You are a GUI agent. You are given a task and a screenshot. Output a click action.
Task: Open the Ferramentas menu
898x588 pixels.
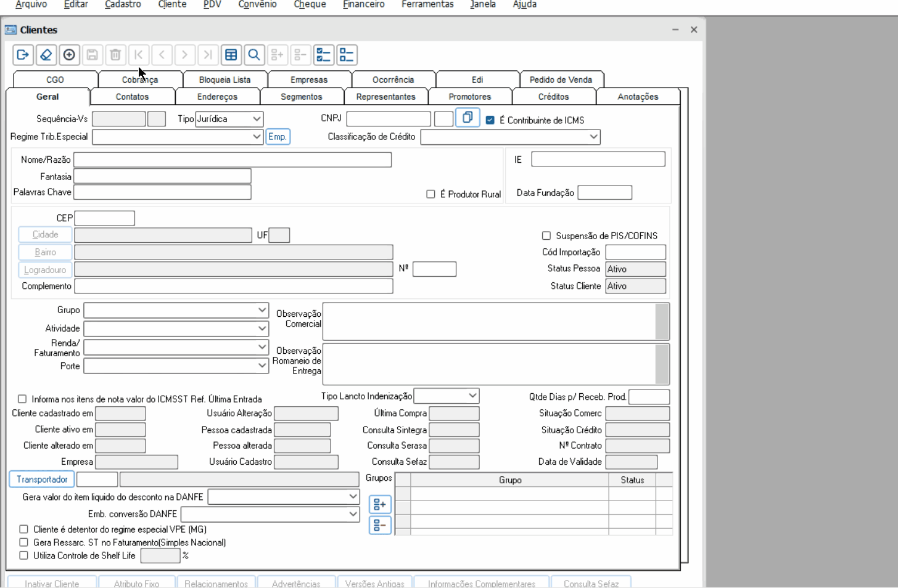pyautogui.click(x=427, y=4)
